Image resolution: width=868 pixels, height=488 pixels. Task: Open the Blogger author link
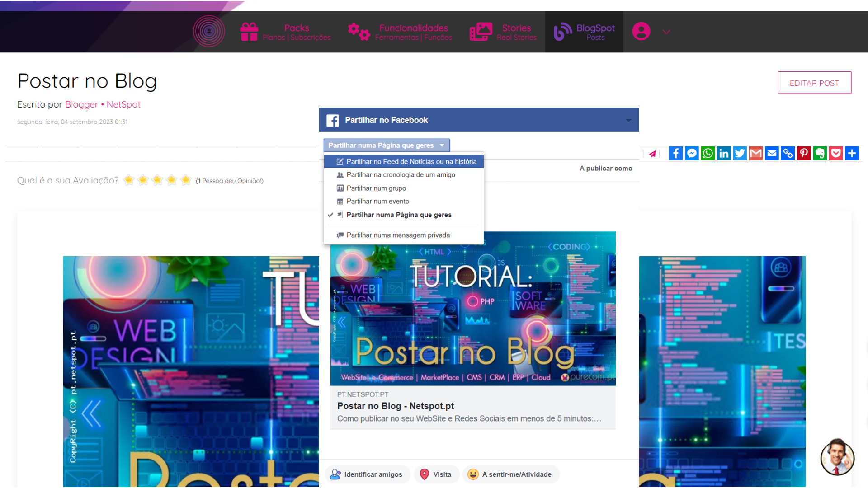tap(81, 104)
